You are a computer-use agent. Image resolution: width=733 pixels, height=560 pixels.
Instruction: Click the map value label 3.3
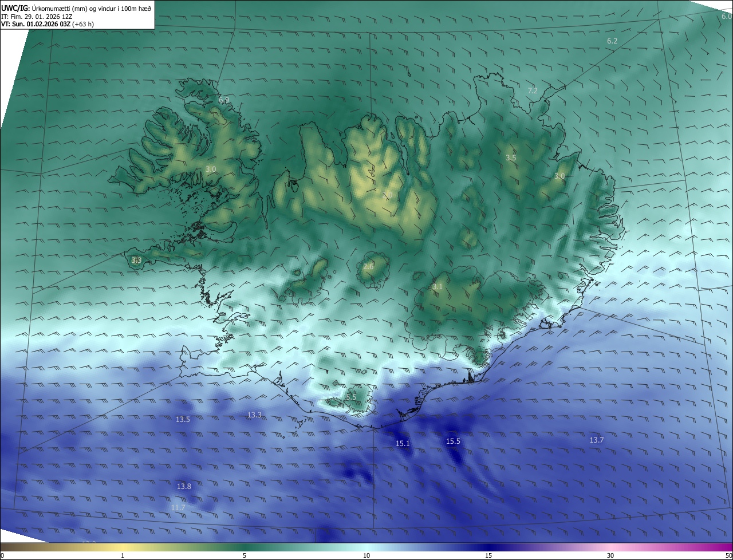[x=136, y=260]
